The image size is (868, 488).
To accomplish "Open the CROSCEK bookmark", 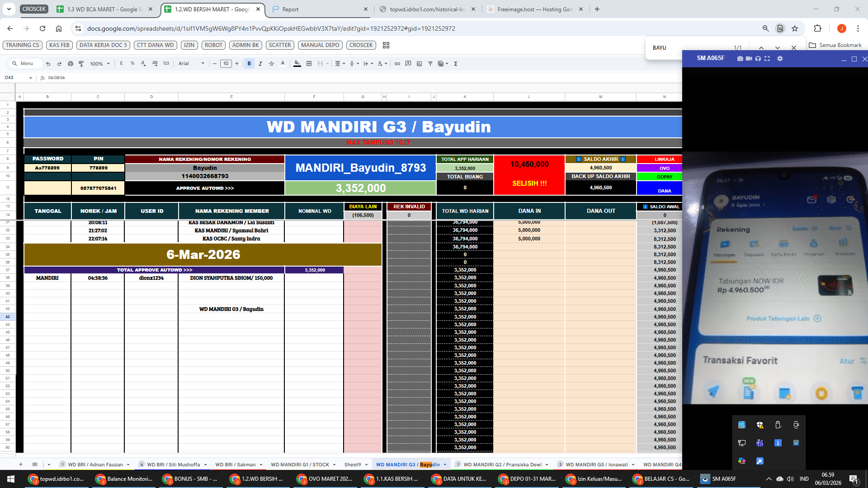I will pos(361,45).
